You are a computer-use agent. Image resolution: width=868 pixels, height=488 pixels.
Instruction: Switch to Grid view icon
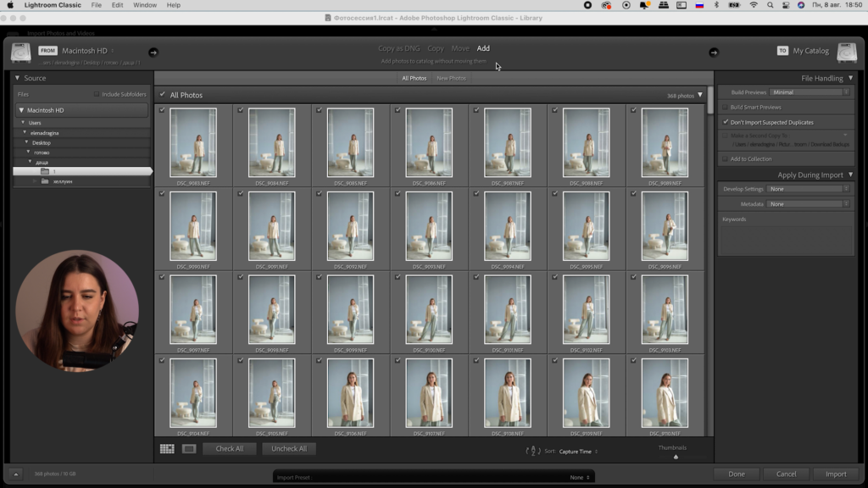click(x=167, y=449)
